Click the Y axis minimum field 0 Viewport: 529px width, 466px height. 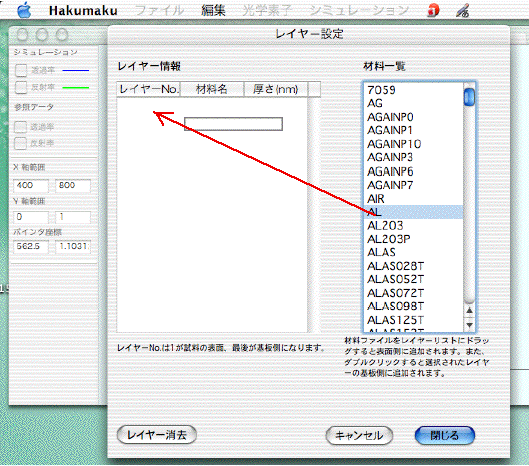[x=31, y=217]
